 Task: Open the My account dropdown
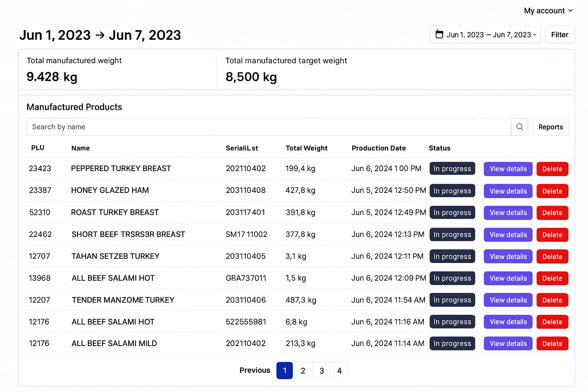(x=548, y=11)
